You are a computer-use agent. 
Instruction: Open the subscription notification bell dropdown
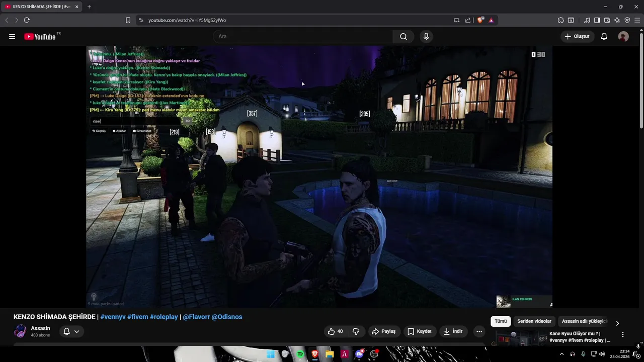71,331
